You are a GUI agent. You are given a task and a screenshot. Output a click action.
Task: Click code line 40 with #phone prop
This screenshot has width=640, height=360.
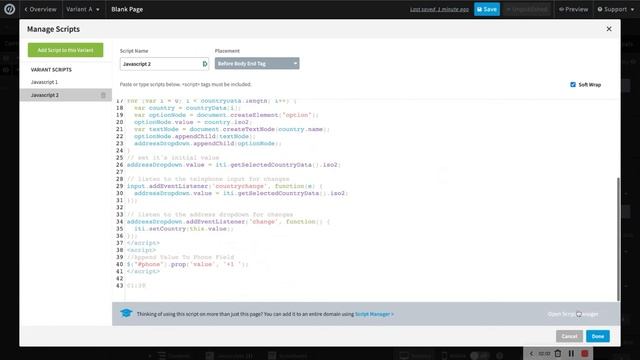(188, 264)
